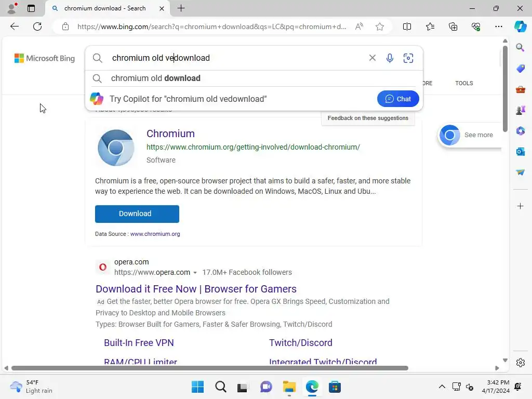Open Download it Free Now ad
532x399 pixels.
coord(196,289)
